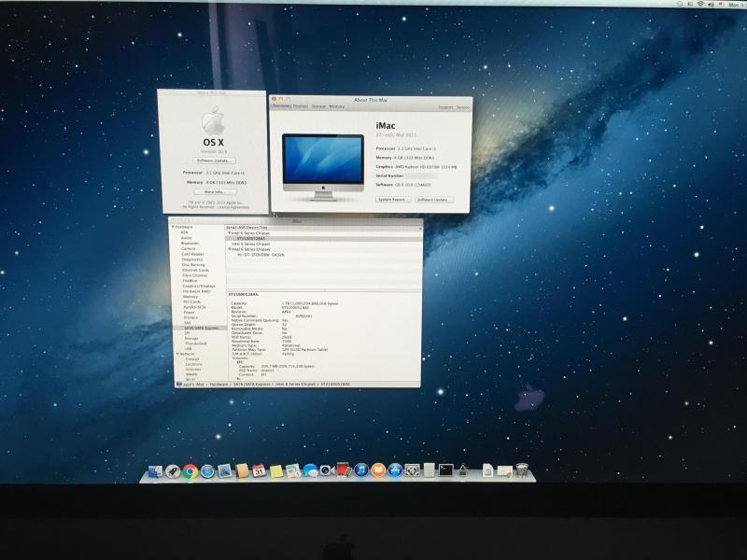Open Safari from the dock
The height and width of the screenshot is (560, 747).
[207, 471]
